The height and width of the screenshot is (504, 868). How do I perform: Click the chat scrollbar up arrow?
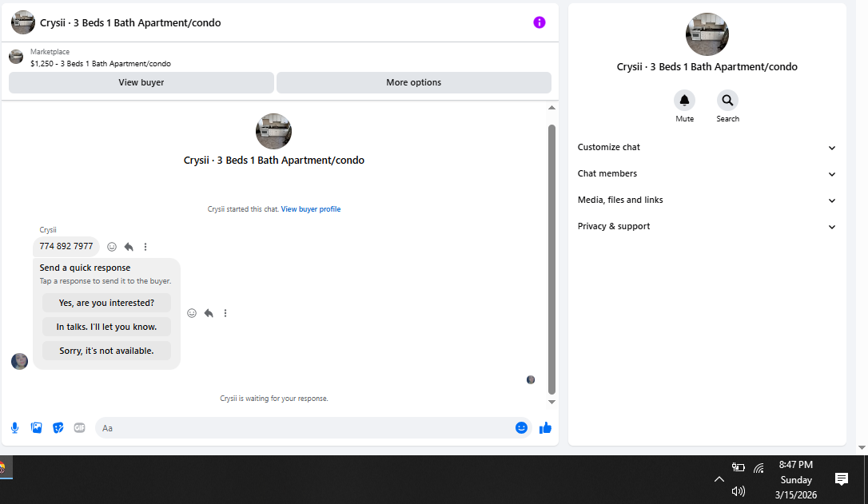551,108
